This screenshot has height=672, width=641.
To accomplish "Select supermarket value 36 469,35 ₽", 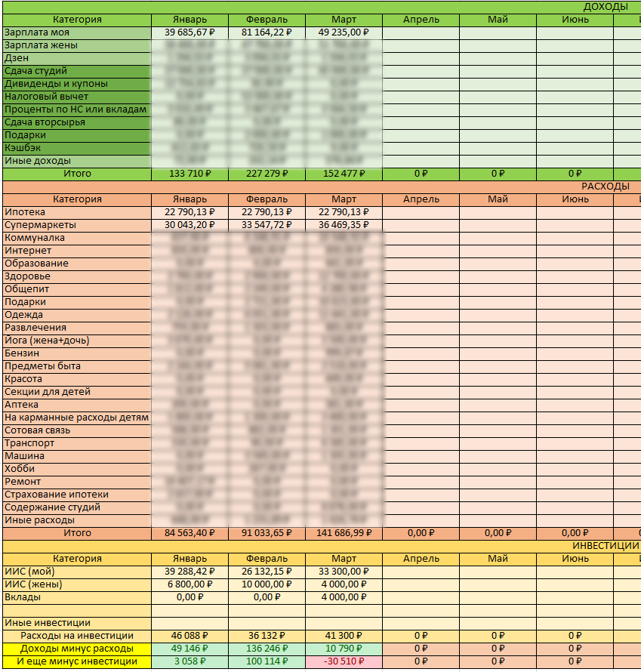I will pyautogui.click(x=344, y=225).
